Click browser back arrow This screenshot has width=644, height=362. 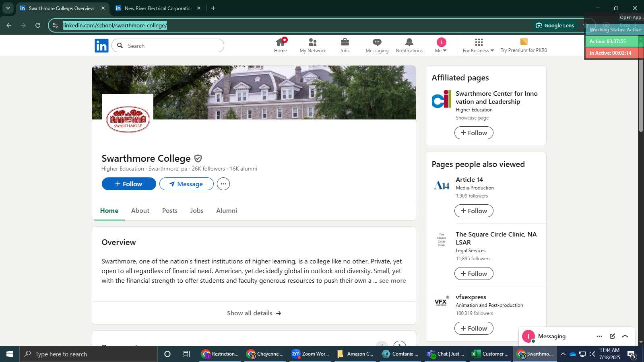(9, 25)
